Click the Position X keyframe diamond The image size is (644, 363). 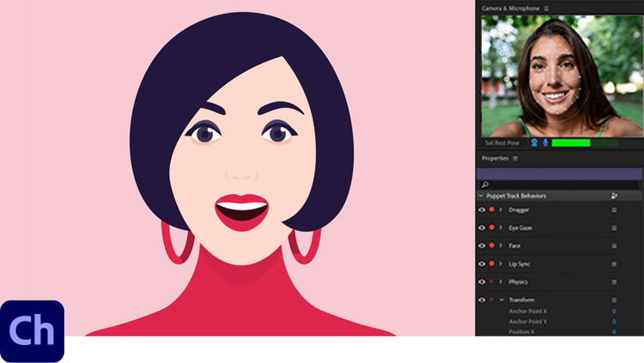click(614, 332)
